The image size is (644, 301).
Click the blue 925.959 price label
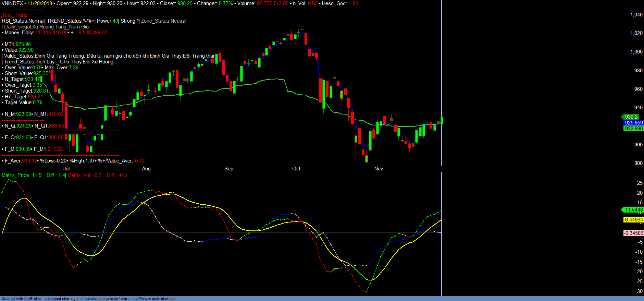tap(633, 123)
